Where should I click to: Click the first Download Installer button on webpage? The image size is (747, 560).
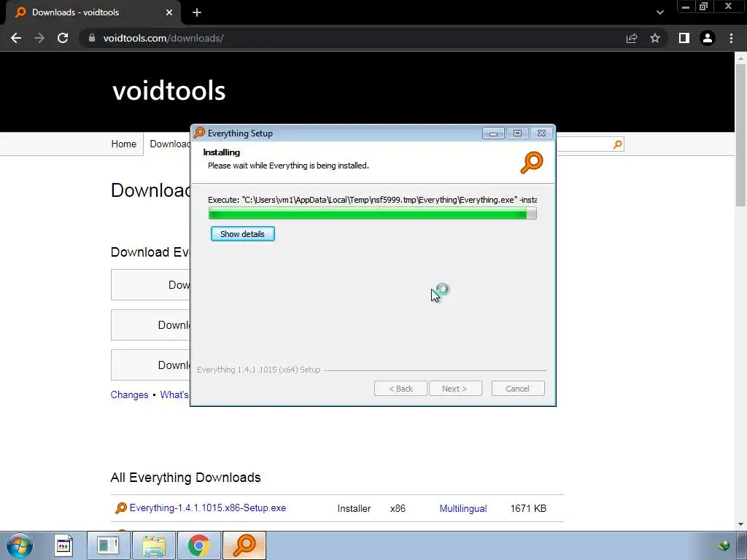(150, 285)
